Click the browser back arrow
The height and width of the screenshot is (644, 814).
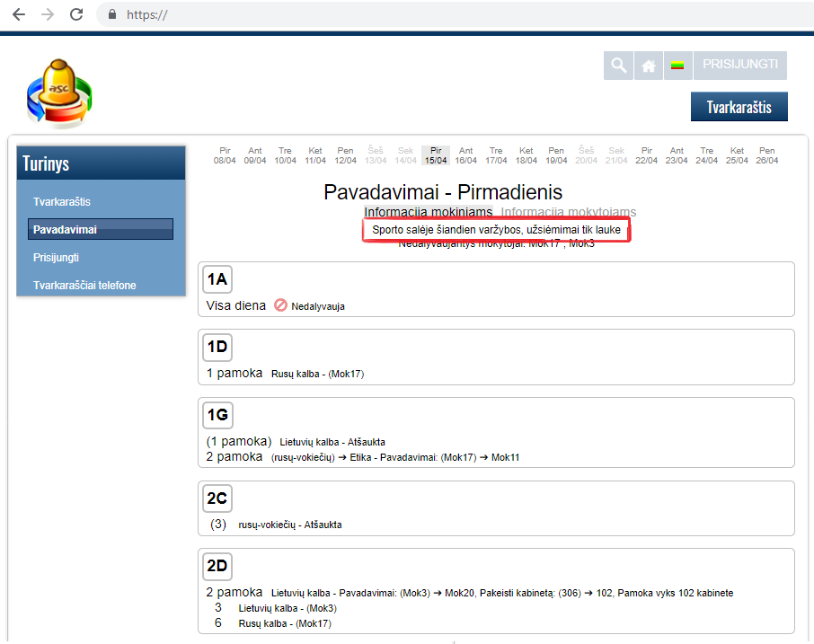(x=18, y=14)
